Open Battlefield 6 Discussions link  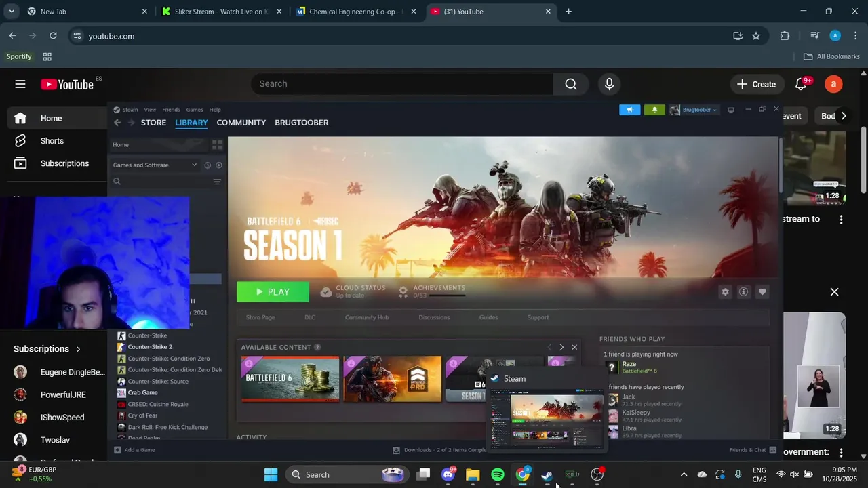point(434,317)
